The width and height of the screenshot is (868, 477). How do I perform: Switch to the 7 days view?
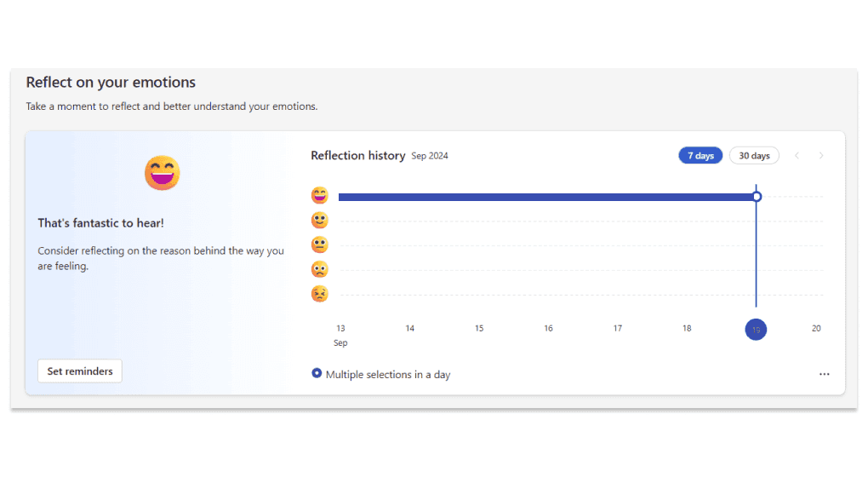pyautogui.click(x=700, y=156)
